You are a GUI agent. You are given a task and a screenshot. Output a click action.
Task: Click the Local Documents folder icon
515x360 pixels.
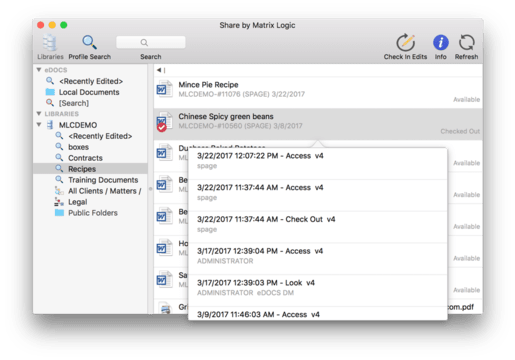[x=50, y=92]
